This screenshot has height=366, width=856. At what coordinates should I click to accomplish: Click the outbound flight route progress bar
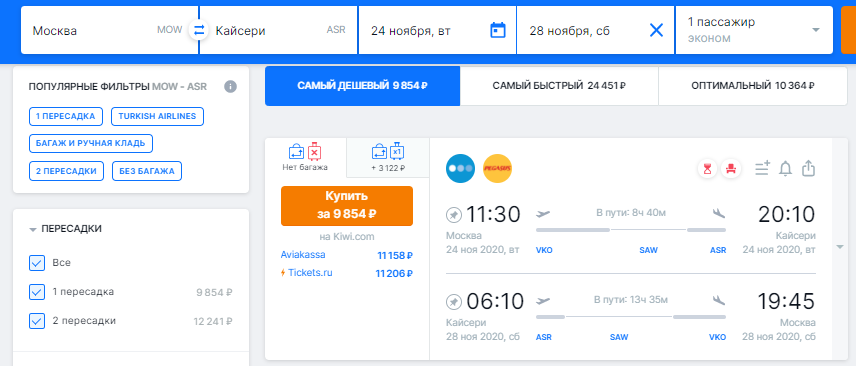pos(631,230)
